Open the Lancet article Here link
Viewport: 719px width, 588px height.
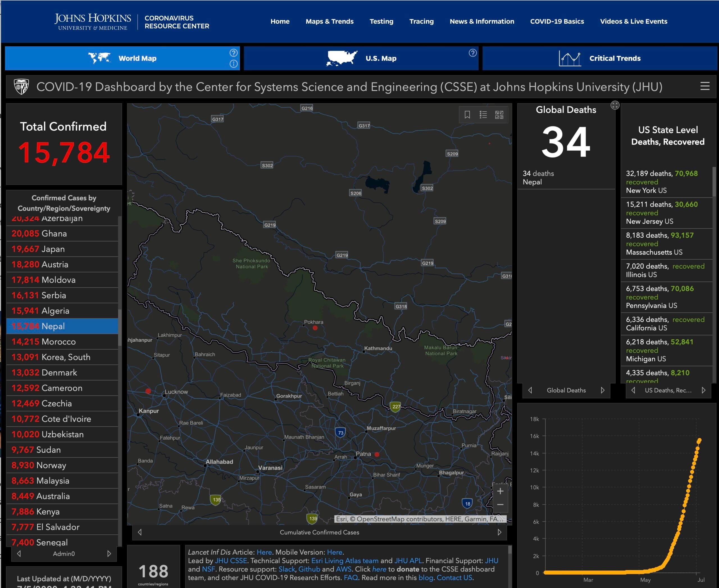coord(264,552)
